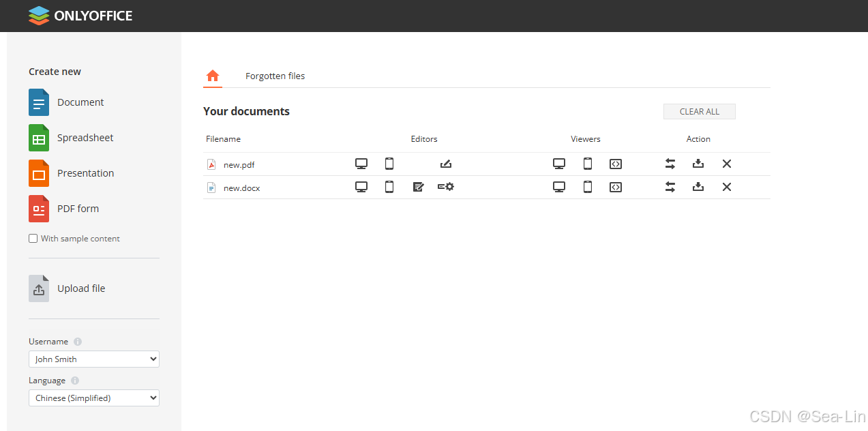Delete the new.pdf document
The image size is (868, 431).
click(x=726, y=164)
